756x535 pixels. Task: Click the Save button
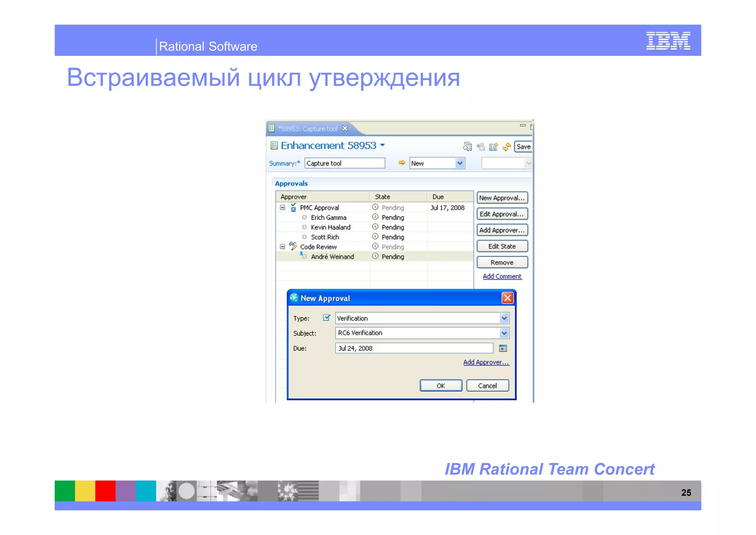click(523, 147)
